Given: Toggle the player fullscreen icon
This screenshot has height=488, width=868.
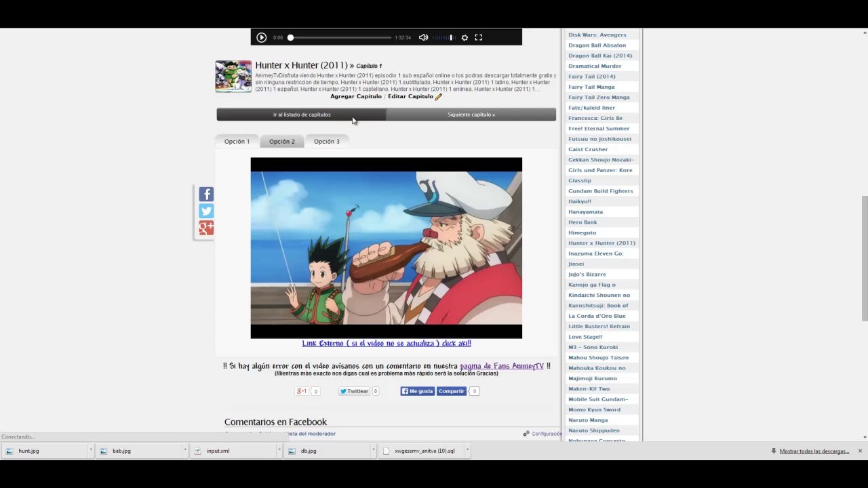Looking at the screenshot, I should pos(478,37).
